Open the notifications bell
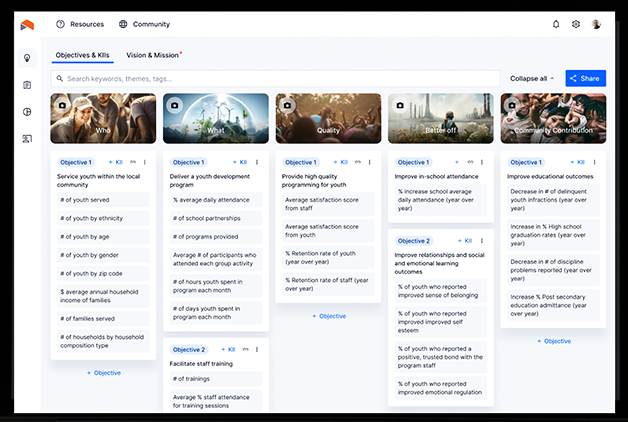 (x=556, y=24)
